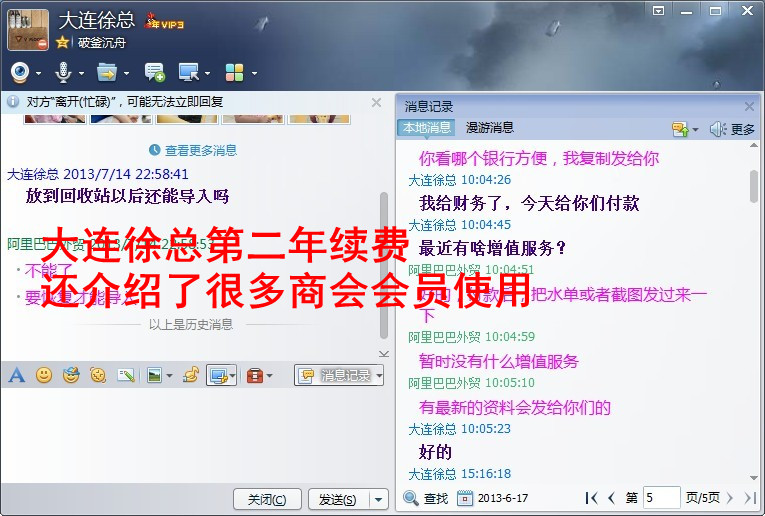Send a file using the folder icon
The width and height of the screenshot is (765, 516).
pyautogui.click(x=107, y=73)
